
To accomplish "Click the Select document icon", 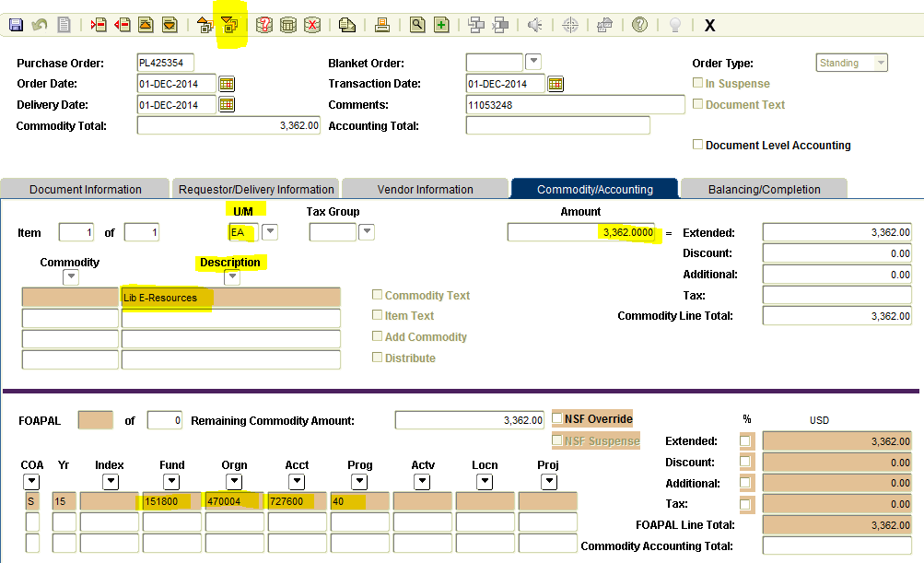I will [64, 25].
